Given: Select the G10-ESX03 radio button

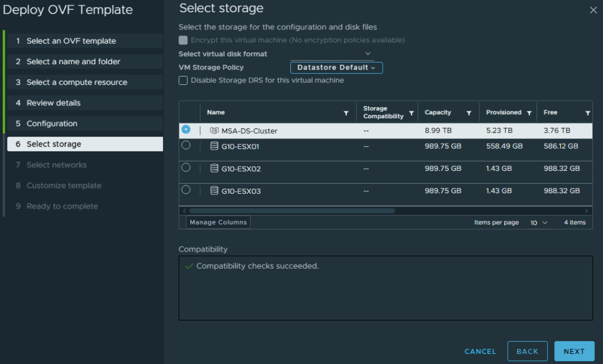Looking at the screenshot, I should [187, 190].
